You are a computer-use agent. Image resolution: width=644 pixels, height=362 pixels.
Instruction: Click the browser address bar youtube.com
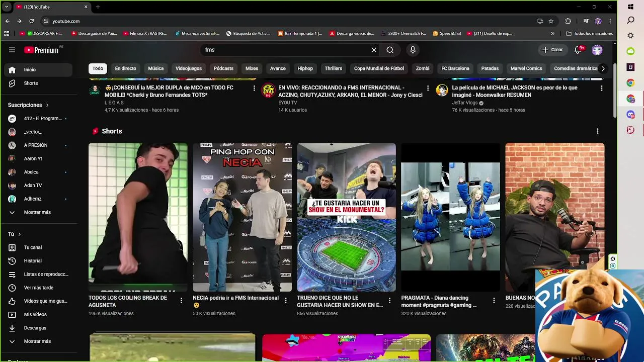(287, 21)
